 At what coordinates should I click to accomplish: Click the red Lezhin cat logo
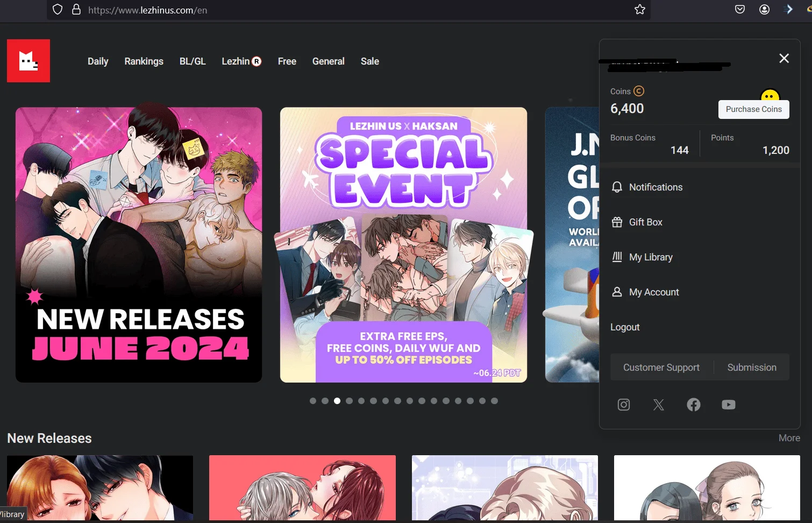(29, 61)
